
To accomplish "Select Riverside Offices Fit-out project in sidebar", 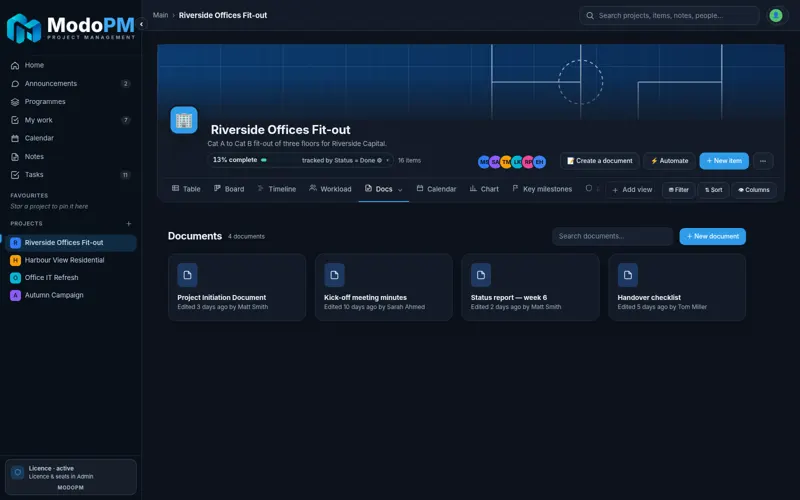I will coord(70,243).
